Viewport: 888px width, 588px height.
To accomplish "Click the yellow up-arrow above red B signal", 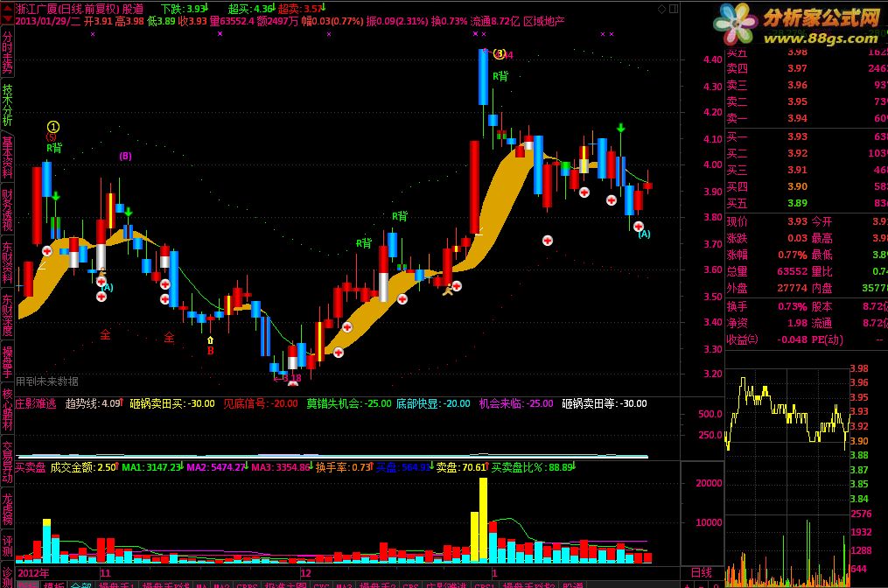I will [210, 339].
